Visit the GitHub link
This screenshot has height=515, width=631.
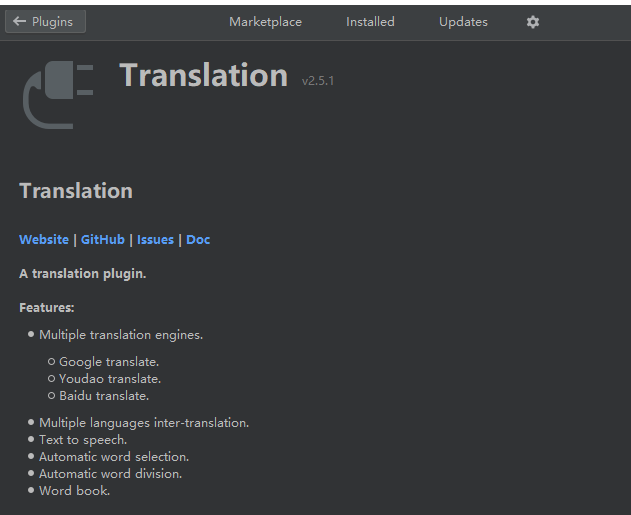point(103,240)
